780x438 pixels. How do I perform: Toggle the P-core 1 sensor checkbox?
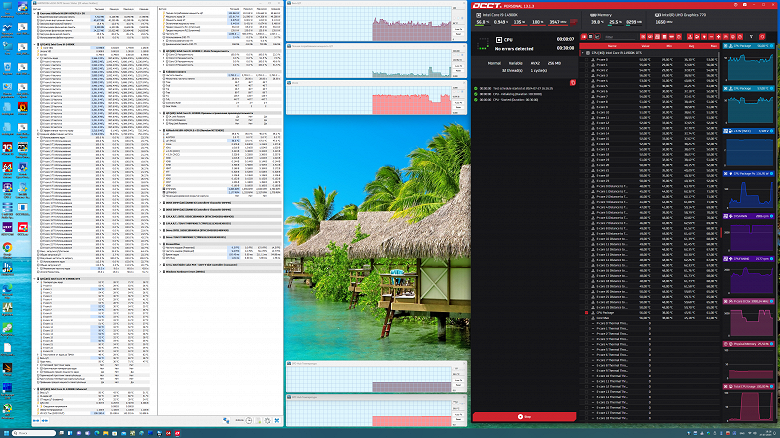(x=586, y=67)
